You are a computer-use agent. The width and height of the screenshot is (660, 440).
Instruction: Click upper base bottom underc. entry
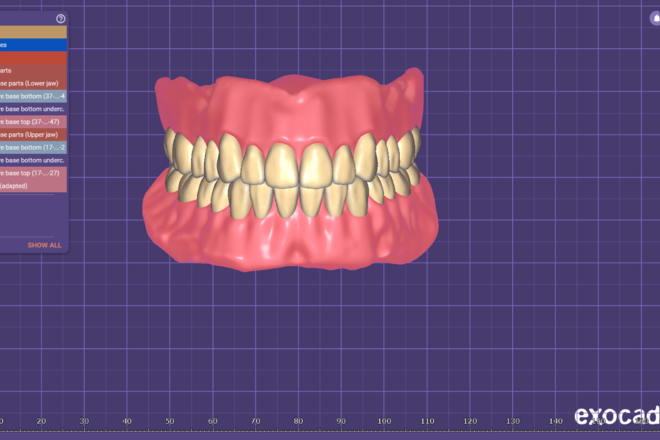33,159
